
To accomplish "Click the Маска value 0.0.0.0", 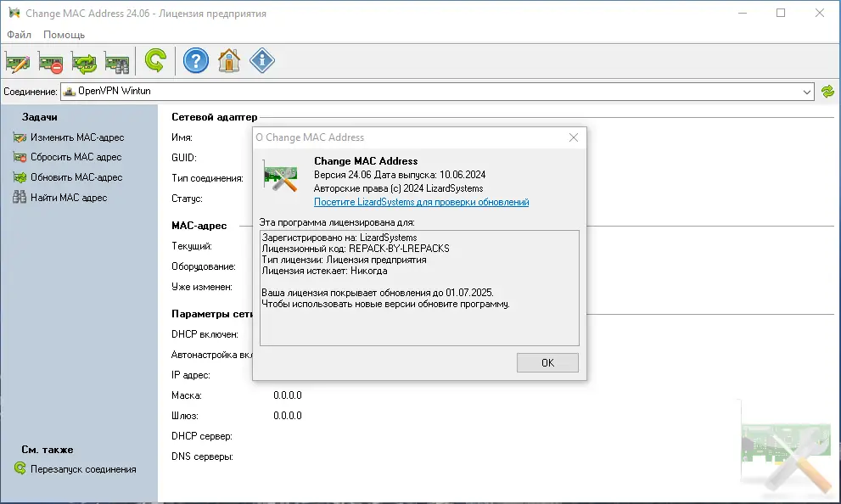I will click(288, 395).
